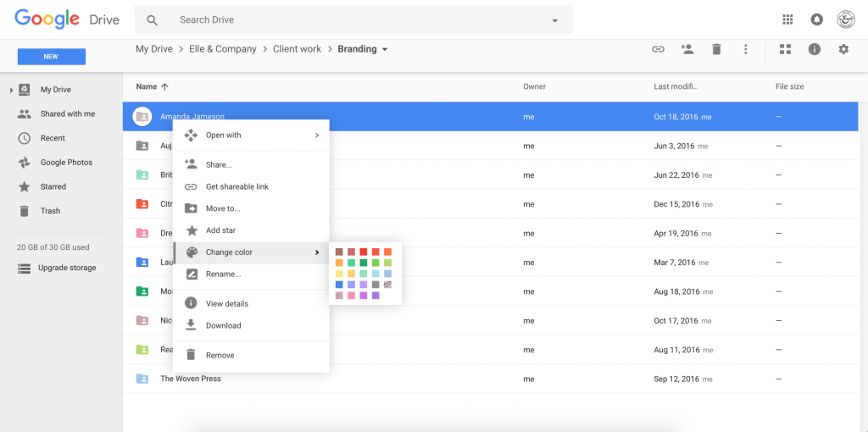Open the info details panel icon
868x432 pixels.
click(x=814, y=49)
